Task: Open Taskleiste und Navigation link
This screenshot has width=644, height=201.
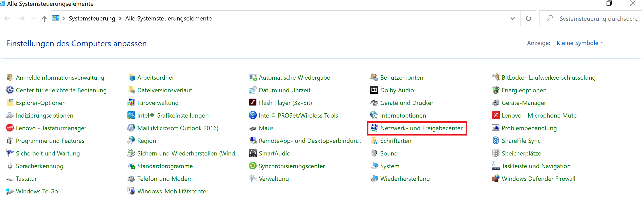Action: [x=536, y=166]
